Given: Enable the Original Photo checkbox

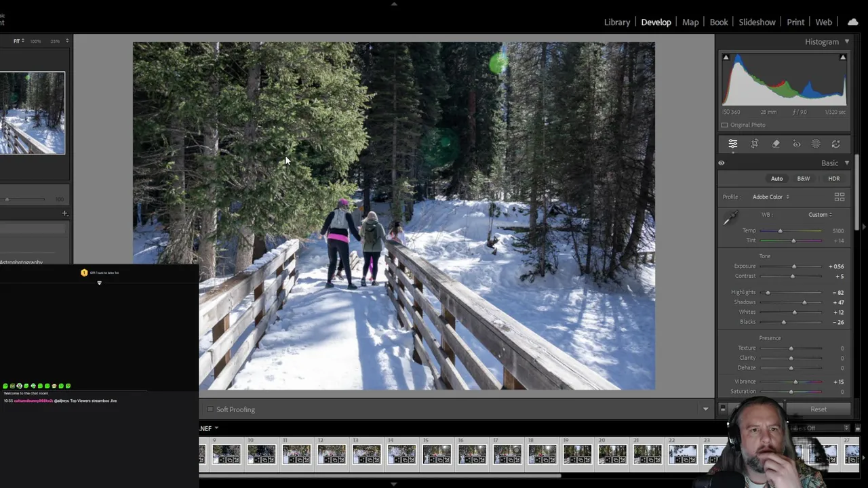Looking at the screenshot, I should [725, 125].
